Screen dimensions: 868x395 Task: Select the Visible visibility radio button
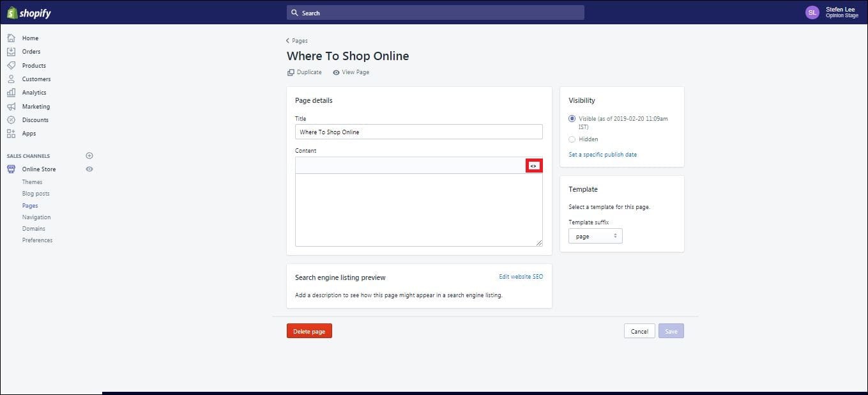[x=572, y=118]
